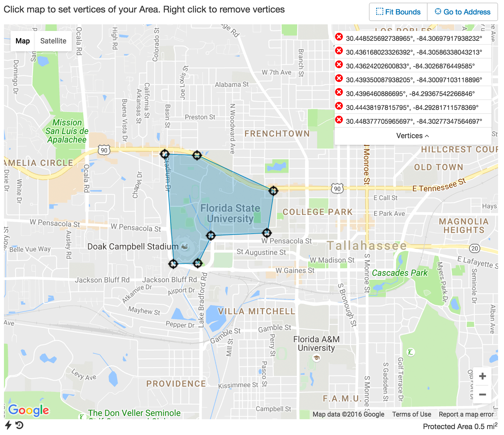Click the W Gaines St label
The image size is (504, 435).
coord(295,270)
